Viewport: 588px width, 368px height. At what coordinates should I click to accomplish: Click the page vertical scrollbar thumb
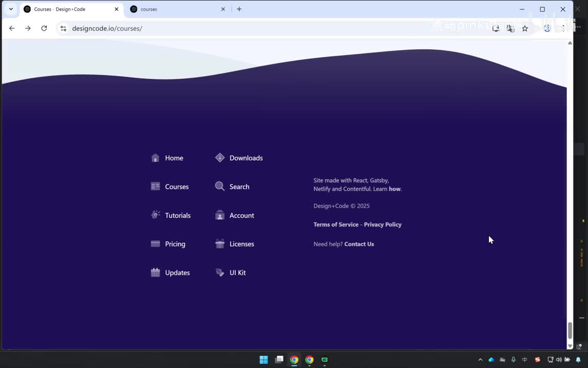pyautogui.click(x=570, y=330)
